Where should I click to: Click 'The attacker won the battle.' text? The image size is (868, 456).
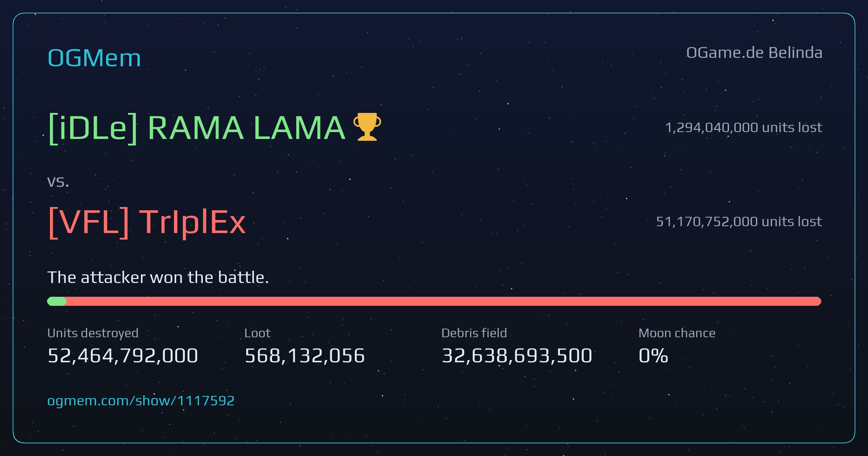coord(158,278)
